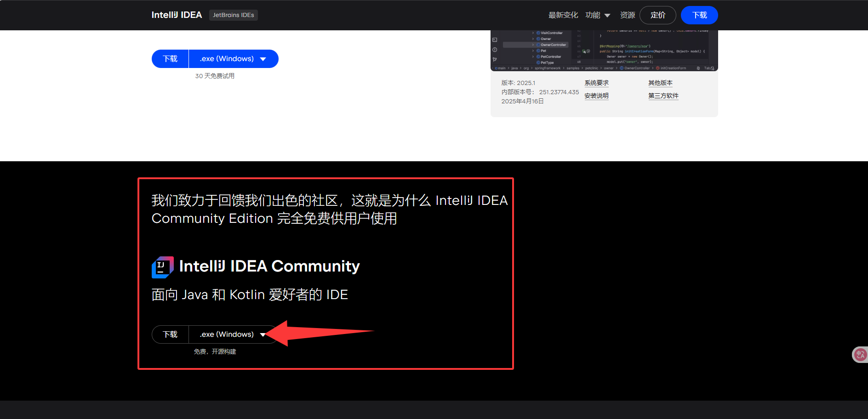Expand the Pet node in the preview tree
Image resolution: width=868 pixels, height=419 pixels.
click(x=533, y=51)
